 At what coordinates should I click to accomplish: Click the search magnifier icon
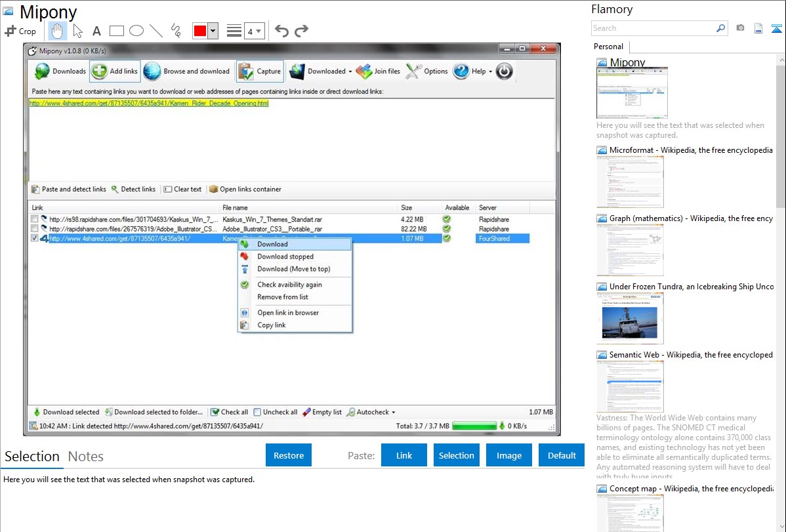(720, 28)
